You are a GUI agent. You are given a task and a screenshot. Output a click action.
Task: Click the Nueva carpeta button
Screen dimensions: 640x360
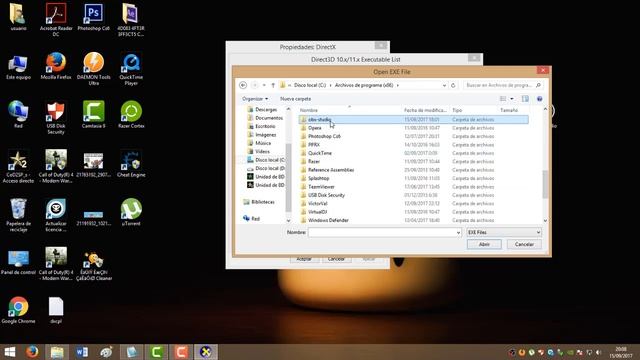[x=296, y=99]
